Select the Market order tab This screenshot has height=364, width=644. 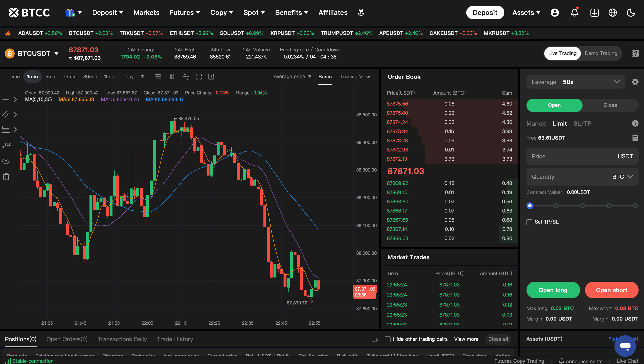(536, 123)
